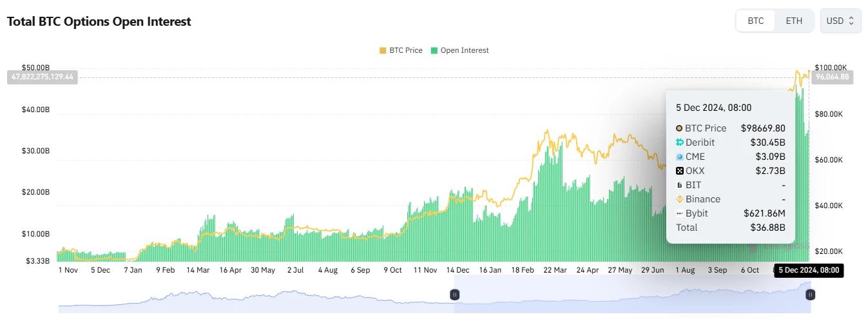
Task: Open the USD currency dropdown
Action: pyautogui.click(x=840, y=21)
